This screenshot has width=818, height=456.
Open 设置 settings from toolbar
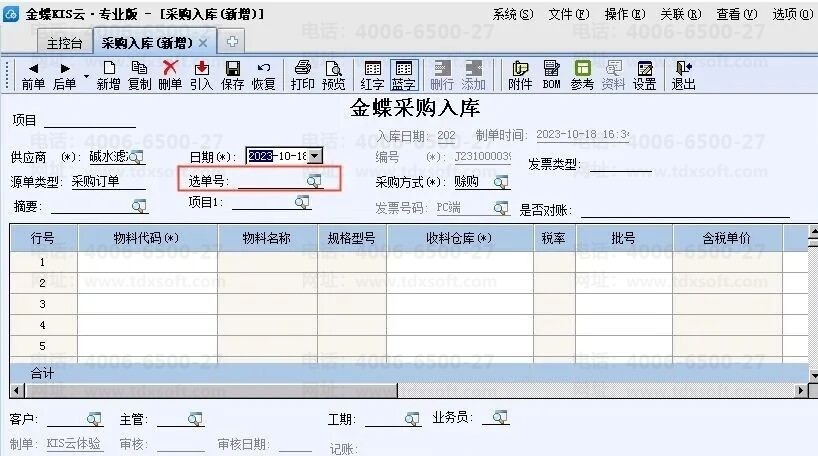coord(645,76)
